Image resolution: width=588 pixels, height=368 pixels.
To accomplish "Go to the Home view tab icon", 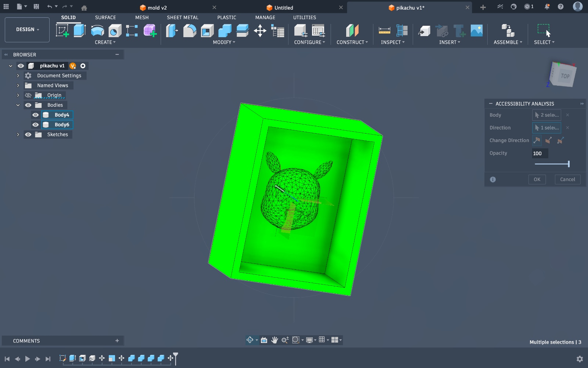I will 84,8.
